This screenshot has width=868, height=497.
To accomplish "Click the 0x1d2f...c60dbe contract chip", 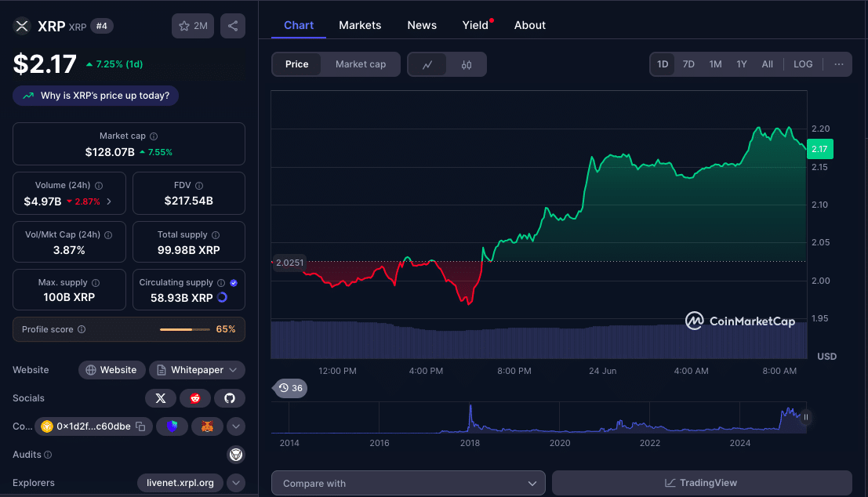I will pyautogui.click(x=93, y=426).
